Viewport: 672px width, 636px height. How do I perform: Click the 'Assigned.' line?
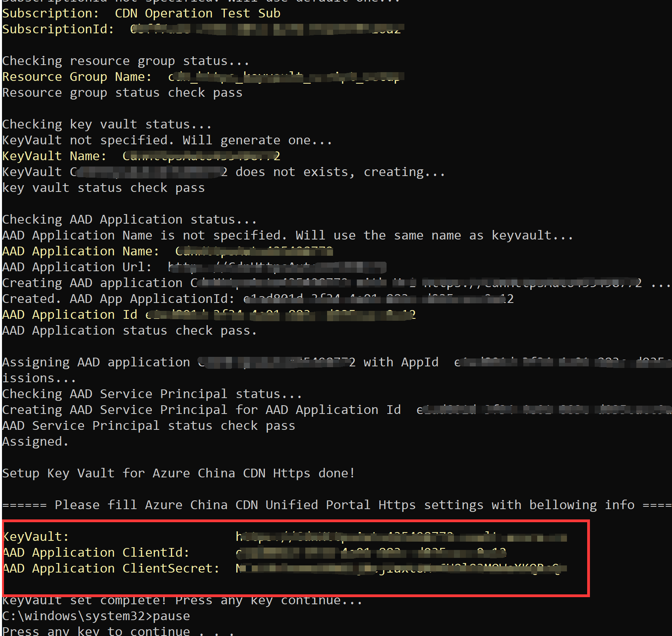coord(35,442)
